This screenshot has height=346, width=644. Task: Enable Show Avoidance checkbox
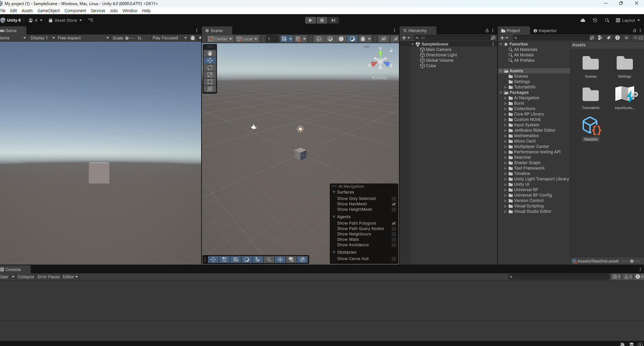coord(394,245)
